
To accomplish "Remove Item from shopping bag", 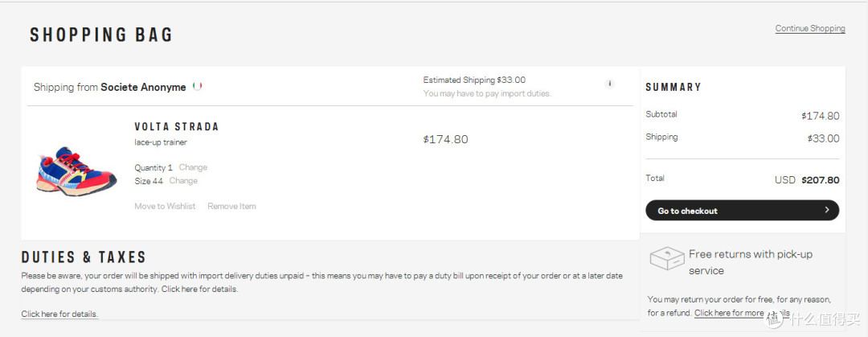I will pyautogui.click(x=231, y=206).
